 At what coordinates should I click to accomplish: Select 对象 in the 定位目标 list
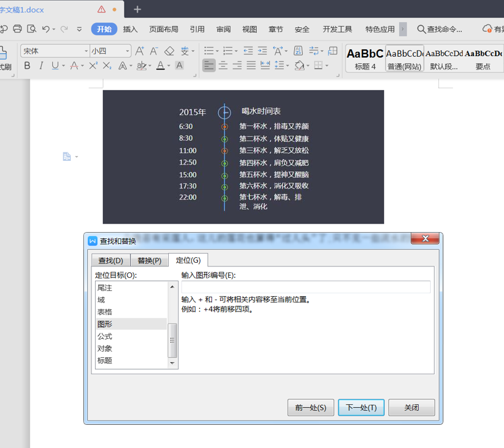pos(132,349)
